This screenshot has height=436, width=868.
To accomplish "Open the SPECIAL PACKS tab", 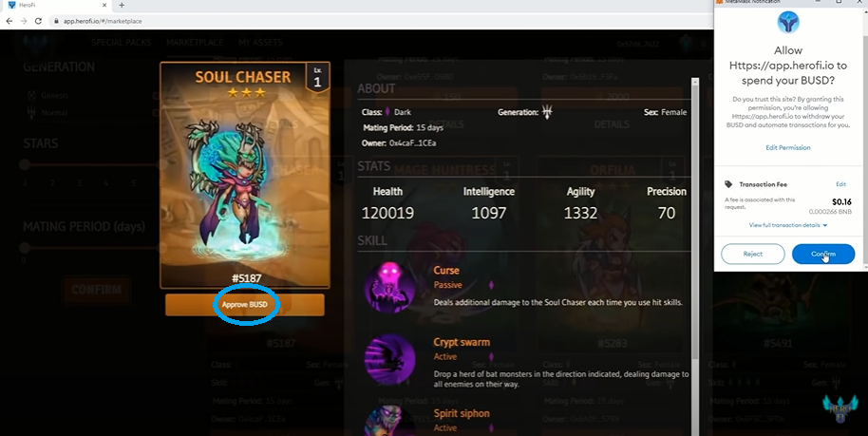I will tap(122, 43).
